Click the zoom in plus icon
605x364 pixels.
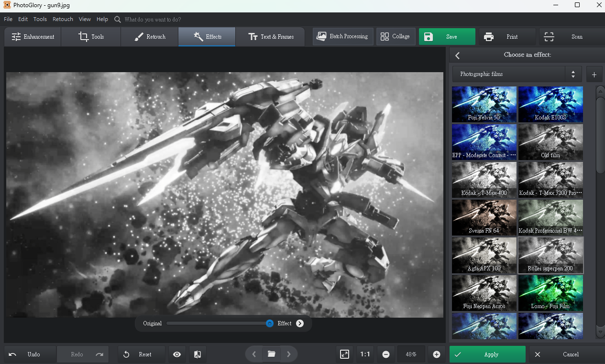click(437, 354)
